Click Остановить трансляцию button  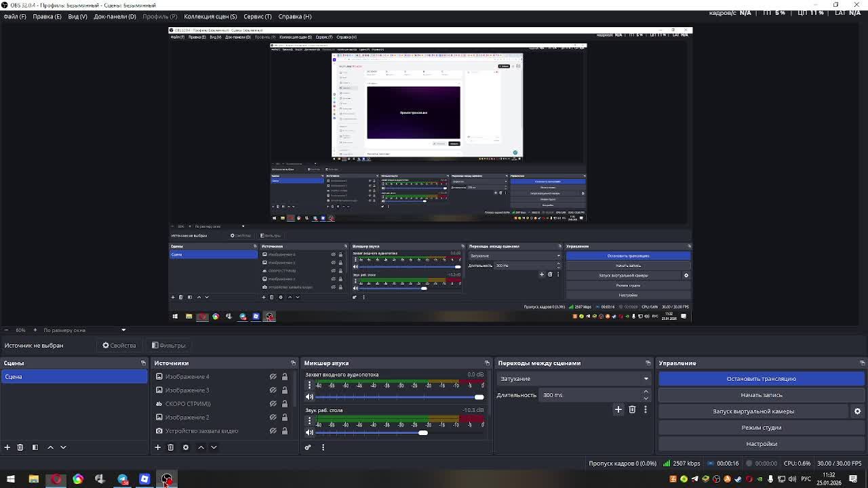[762, 379]
